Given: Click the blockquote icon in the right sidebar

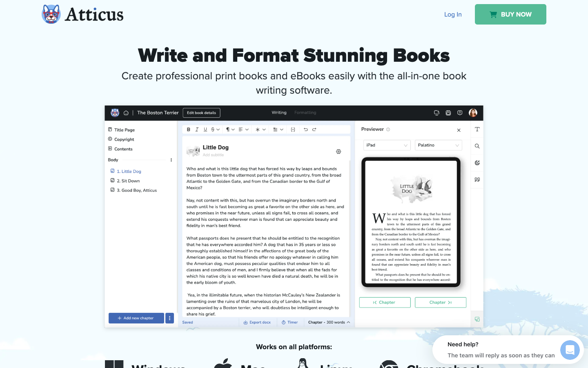Looking at the screenshot, I should 477,179.
